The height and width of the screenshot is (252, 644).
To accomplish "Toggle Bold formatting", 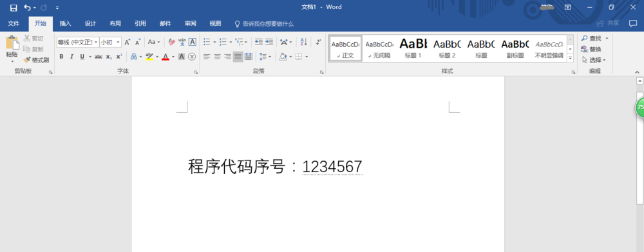I will click(61, 56).
